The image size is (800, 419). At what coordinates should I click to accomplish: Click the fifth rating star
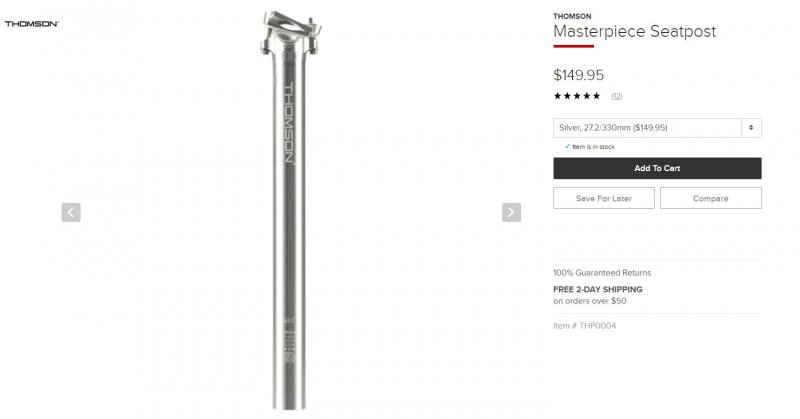[x=596, y=96]
